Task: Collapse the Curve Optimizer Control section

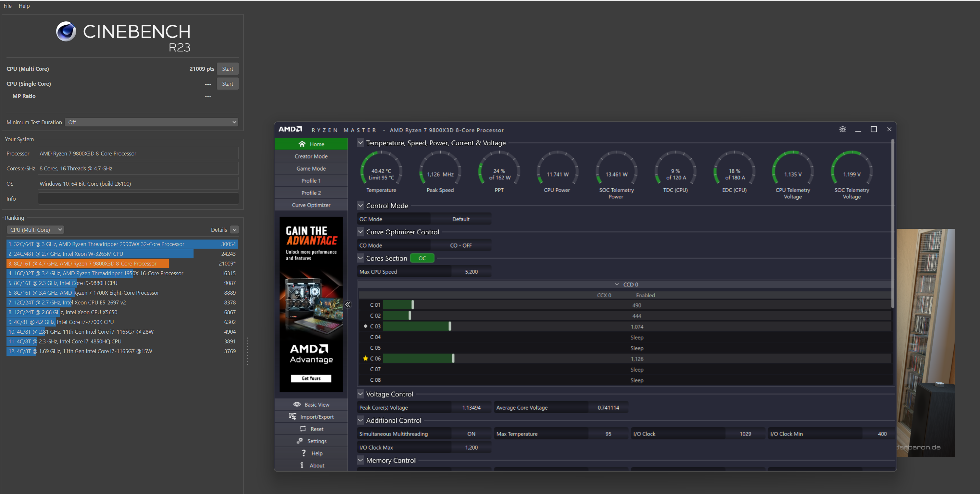Action: click(x=360, y=232)
